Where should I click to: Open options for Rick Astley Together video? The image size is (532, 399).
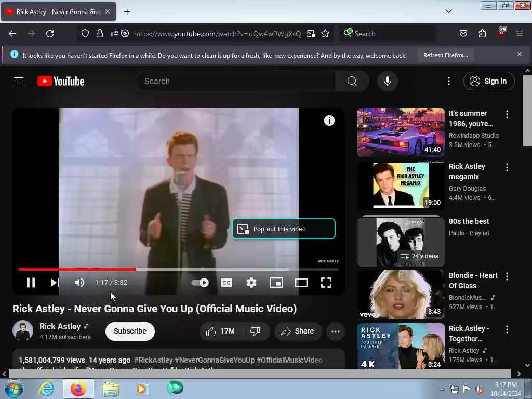coord(507,329)
